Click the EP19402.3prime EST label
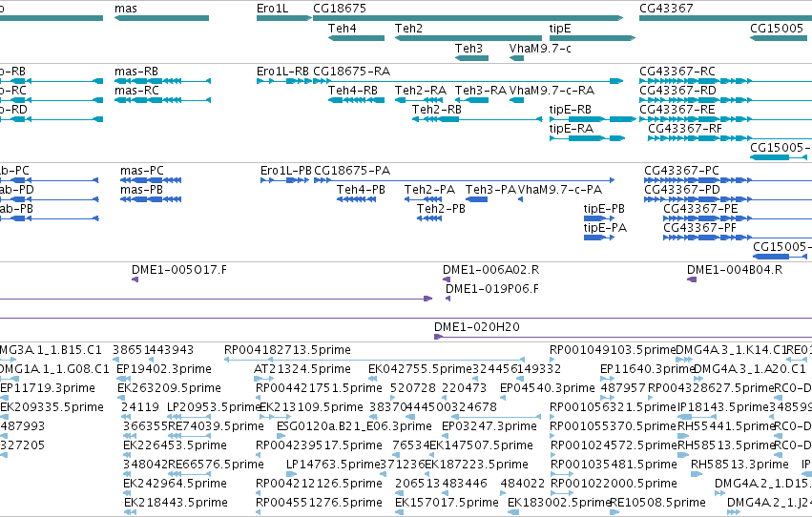Image resolution: width=812 pixels, height=517 pixels. click(164, 369)
